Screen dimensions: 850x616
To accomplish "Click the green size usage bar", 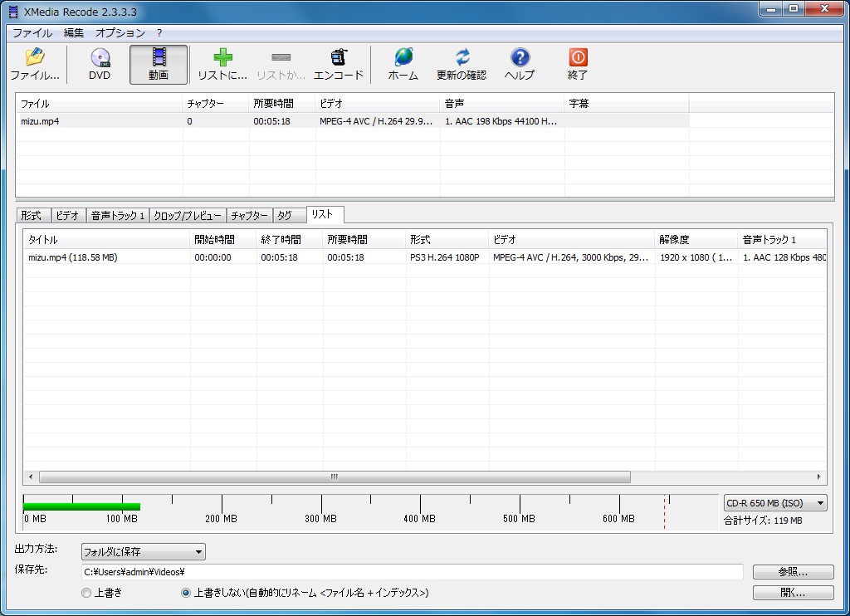I will point(82,507).
